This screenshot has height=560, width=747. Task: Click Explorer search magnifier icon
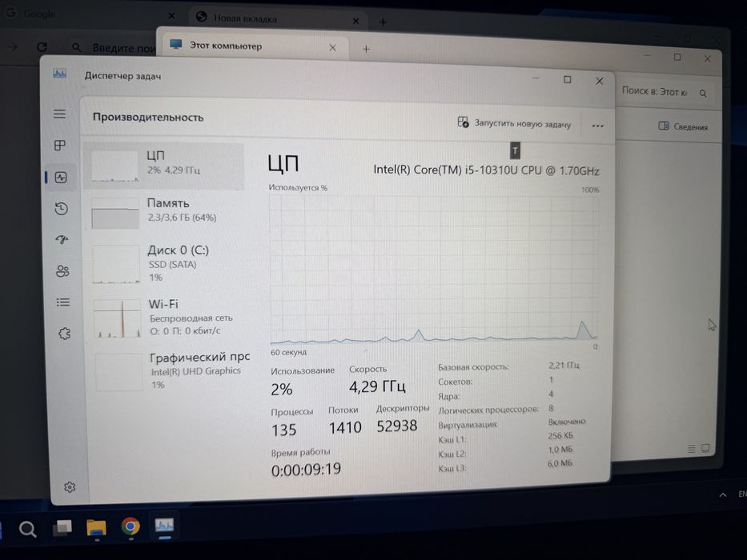pyautogui.click(x=703, y=94)
